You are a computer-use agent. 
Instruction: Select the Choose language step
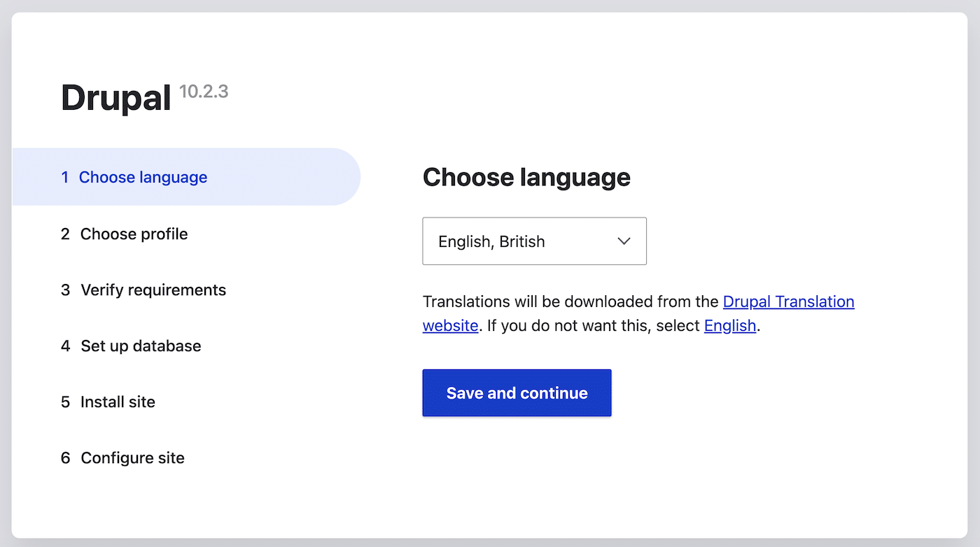tap(143, 177)
